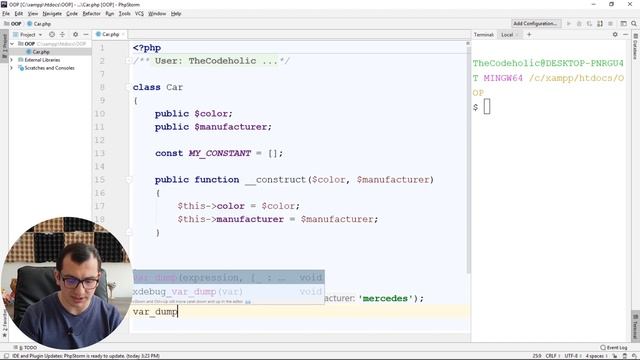Image resolution: width=640 pixels, height=360 pixels.
Task: Expand Scratches and Consoles node
Action: click(x=11, y=68)
